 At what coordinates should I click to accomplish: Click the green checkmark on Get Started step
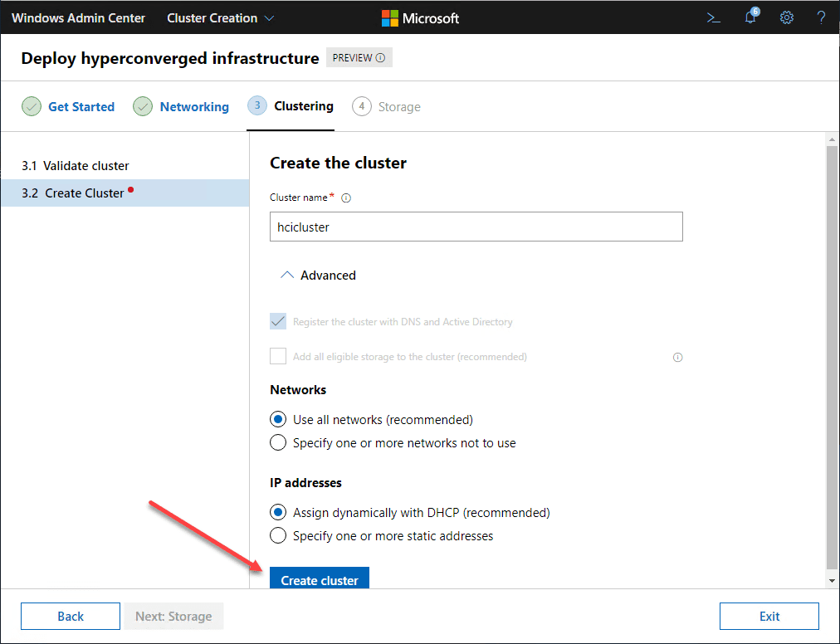[31, 106]
